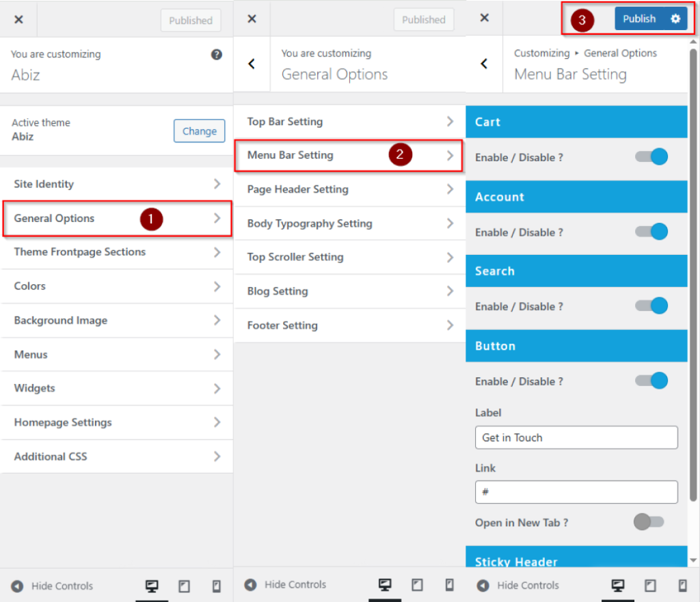Viewport: 700px width, 602px height.
Task: Open the General Options menu item
Action: point(117,219)
